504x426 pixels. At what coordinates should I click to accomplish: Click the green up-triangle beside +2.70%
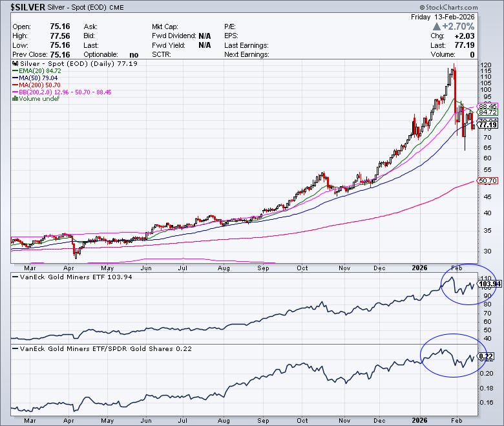(x=437, y=27)
